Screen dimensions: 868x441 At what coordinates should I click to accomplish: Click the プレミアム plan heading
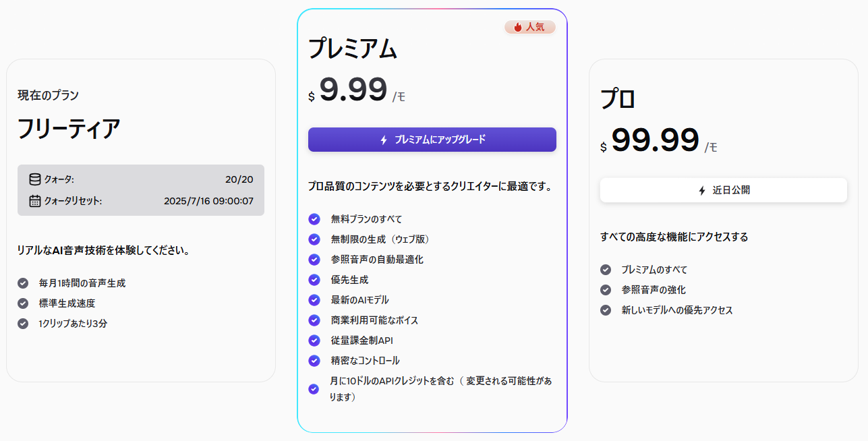[x=353, y=49]
